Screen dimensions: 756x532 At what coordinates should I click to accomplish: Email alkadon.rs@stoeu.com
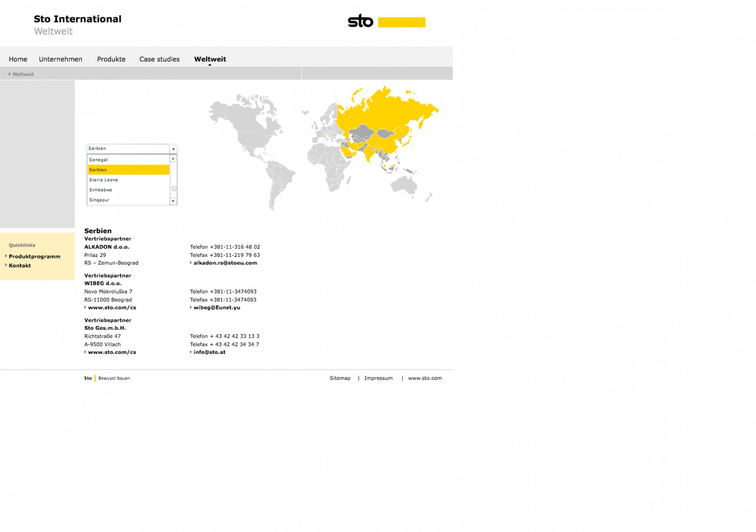pos(225,263)
